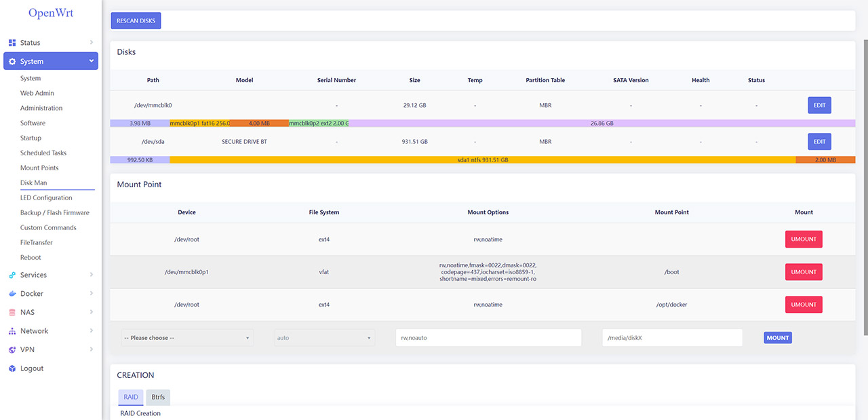
Task: Click the /media/diskX mount point field
Action: click(672, 338)
